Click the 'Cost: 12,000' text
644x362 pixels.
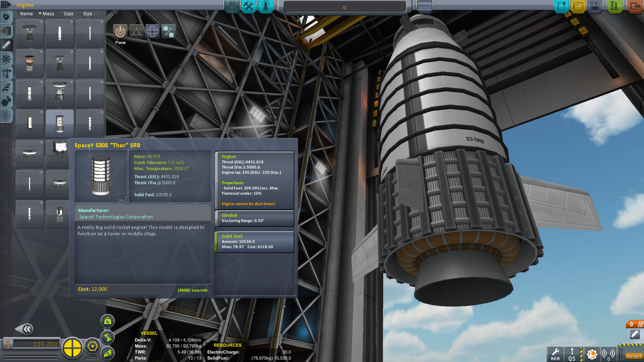coord(93,289)
